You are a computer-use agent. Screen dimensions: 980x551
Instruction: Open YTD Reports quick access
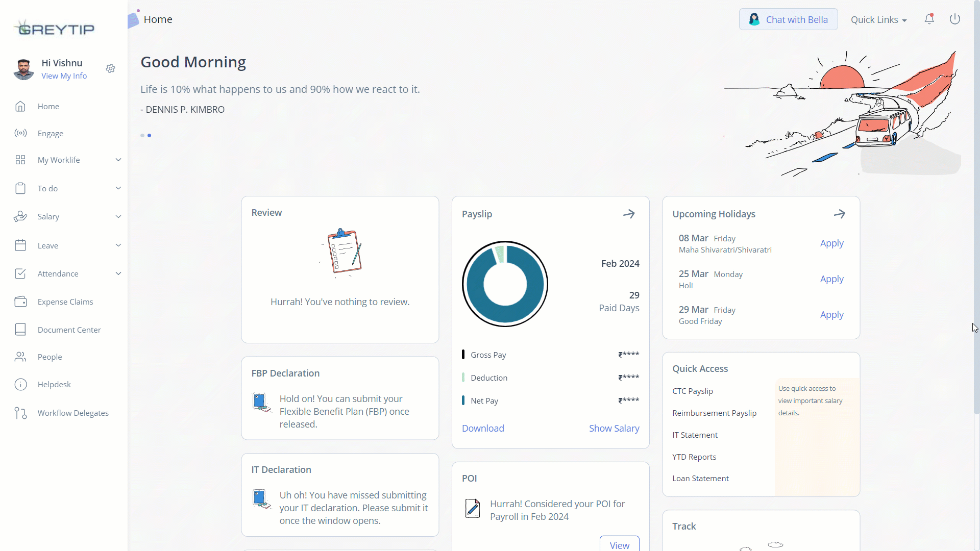pos(694,457)
